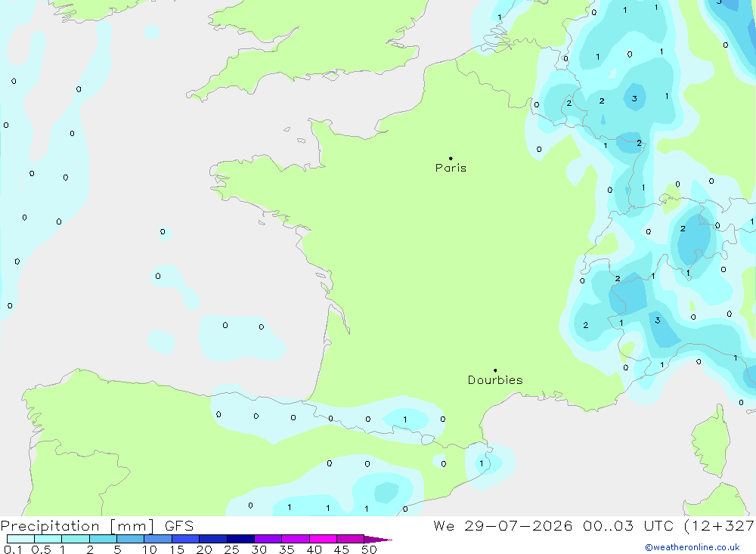Click the over-50 arrow at legend end
This screenshot has height=554, width=756.
[x=377, y=539]
